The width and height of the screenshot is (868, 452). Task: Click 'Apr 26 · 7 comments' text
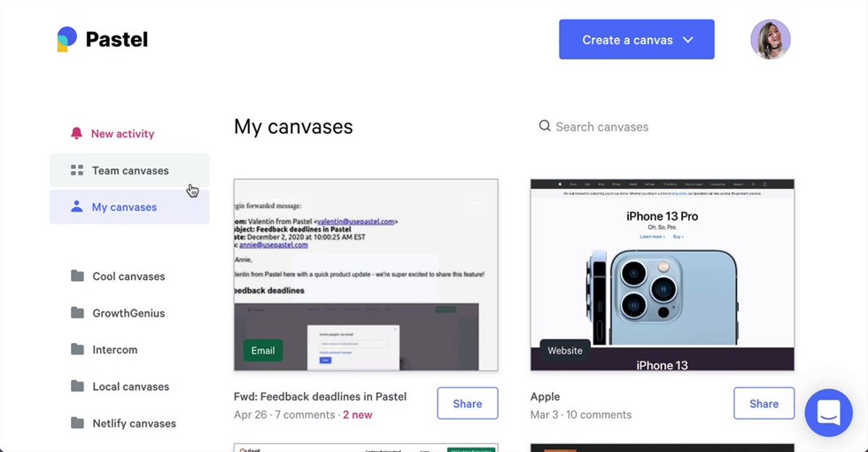pos(284,415)
